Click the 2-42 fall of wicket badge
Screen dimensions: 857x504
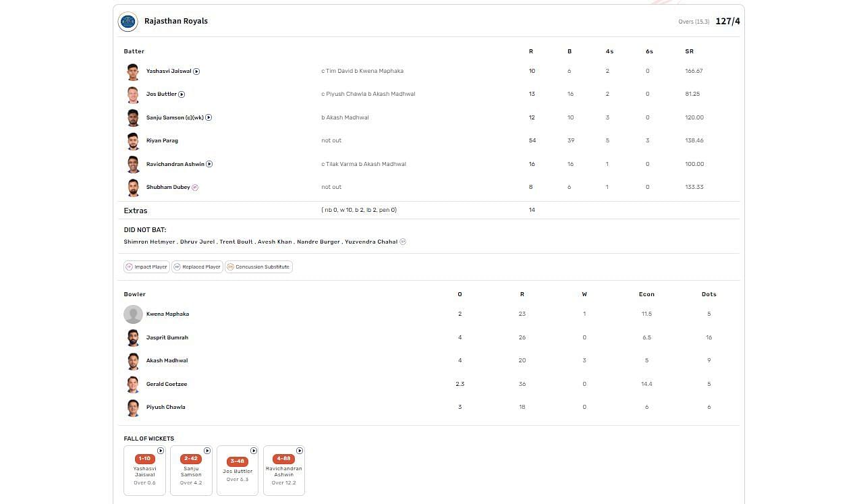191,459
